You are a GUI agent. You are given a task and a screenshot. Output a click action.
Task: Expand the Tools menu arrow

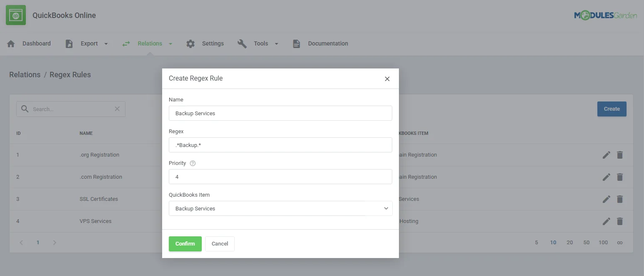tap(276, 44)
